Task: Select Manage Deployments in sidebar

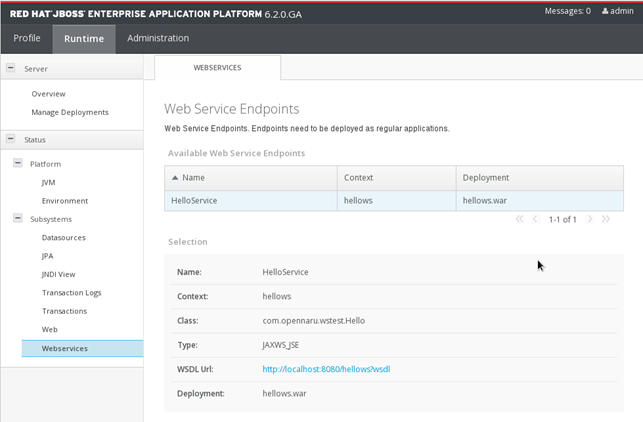Action: 70,112
